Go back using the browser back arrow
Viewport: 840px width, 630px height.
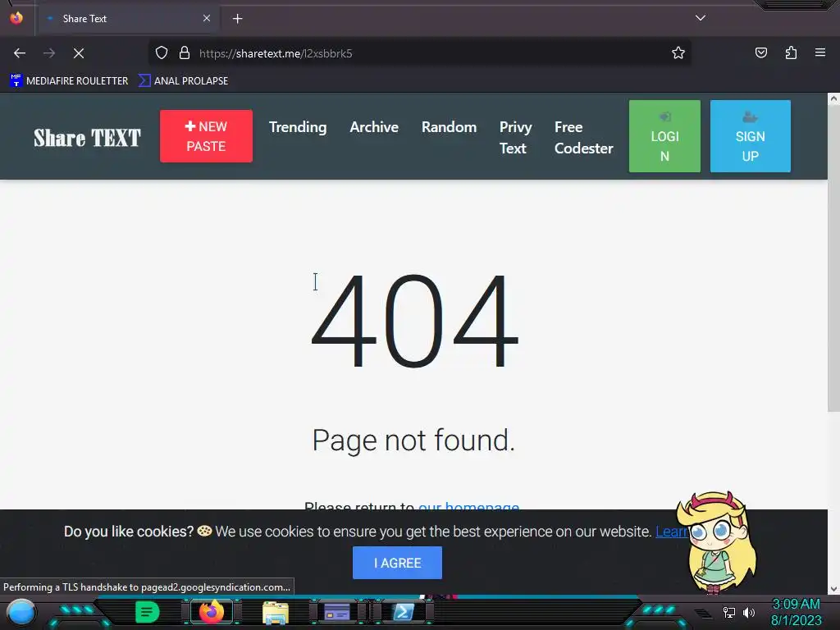click(20, 53)
